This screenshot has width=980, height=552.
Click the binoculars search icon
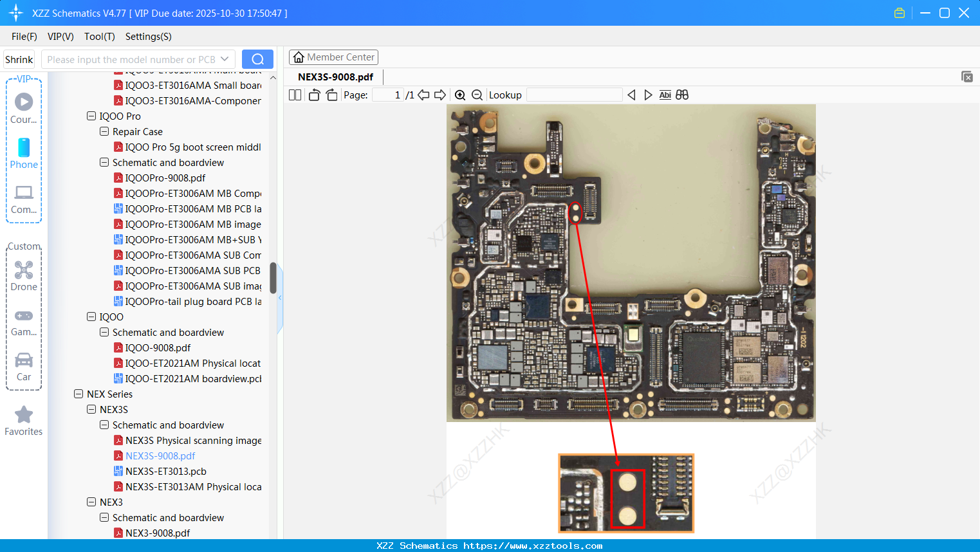(682, 95)
